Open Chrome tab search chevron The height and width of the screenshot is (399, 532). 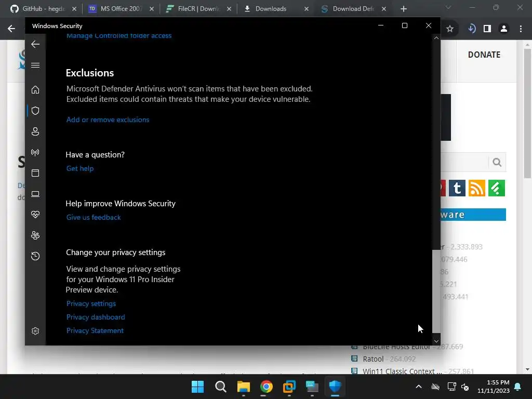(x=448, y=7)
